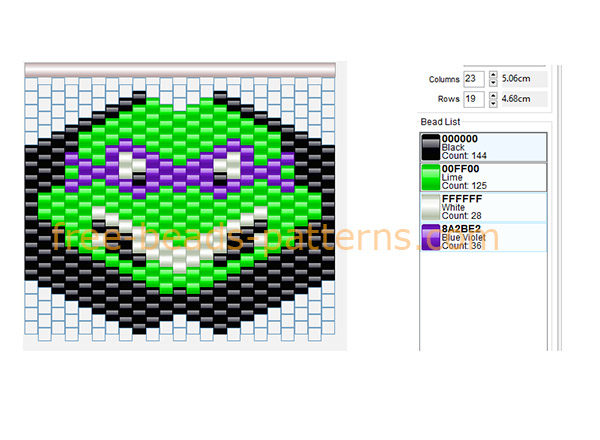Increase Rows with the up stepper arrow
Image resolution: width=600 pixels, height=440 pixels.
click(x=494, y=95)
